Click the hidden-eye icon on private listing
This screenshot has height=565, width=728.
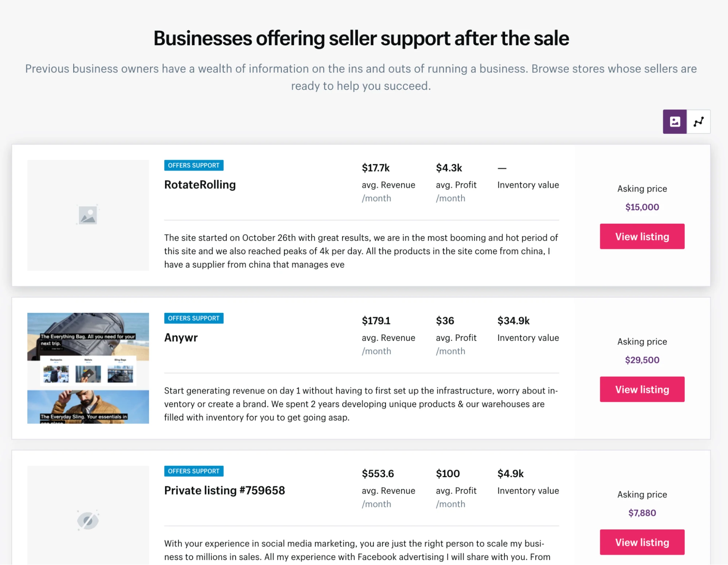(x=88, y=520)
